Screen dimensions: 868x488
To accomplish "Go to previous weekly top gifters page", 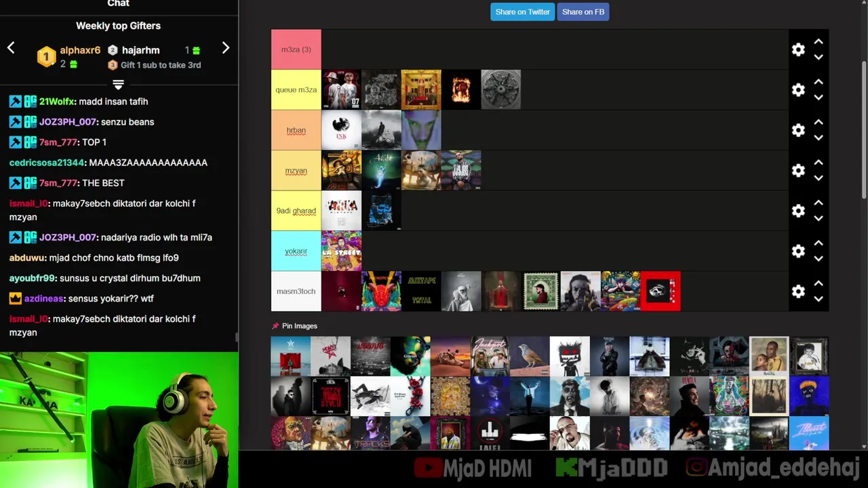I will tap(11, 48).
